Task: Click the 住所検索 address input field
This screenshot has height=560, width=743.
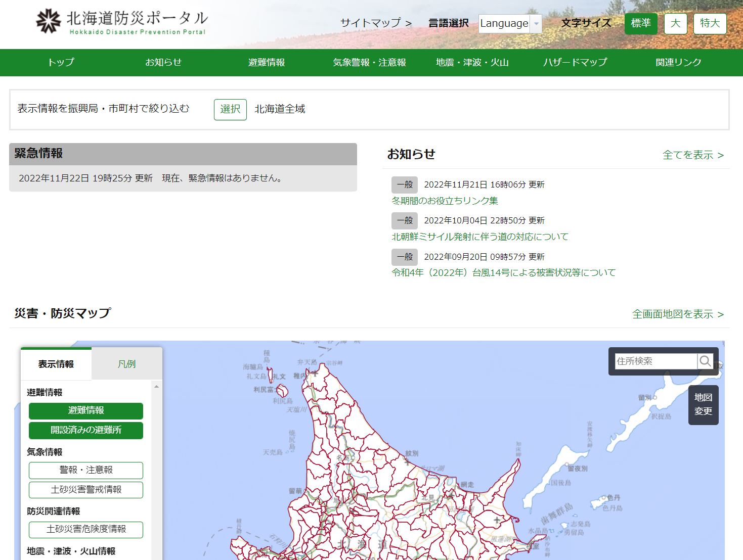Action: tap(655, 361)
